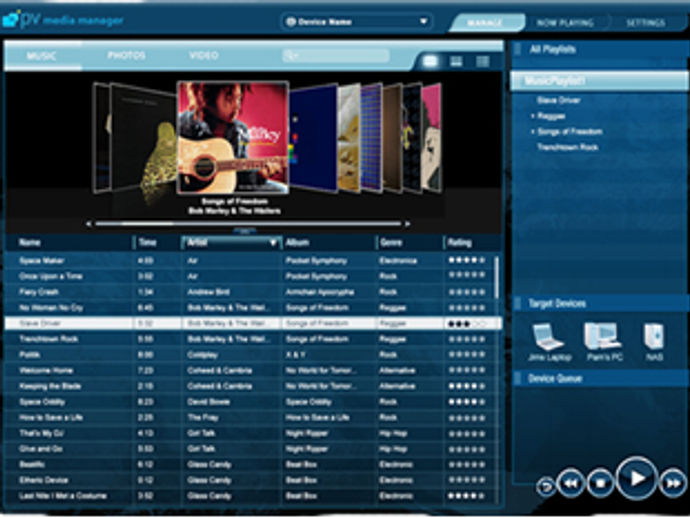Set the rating for Last Nite I Met a Costume

[466, 496]
